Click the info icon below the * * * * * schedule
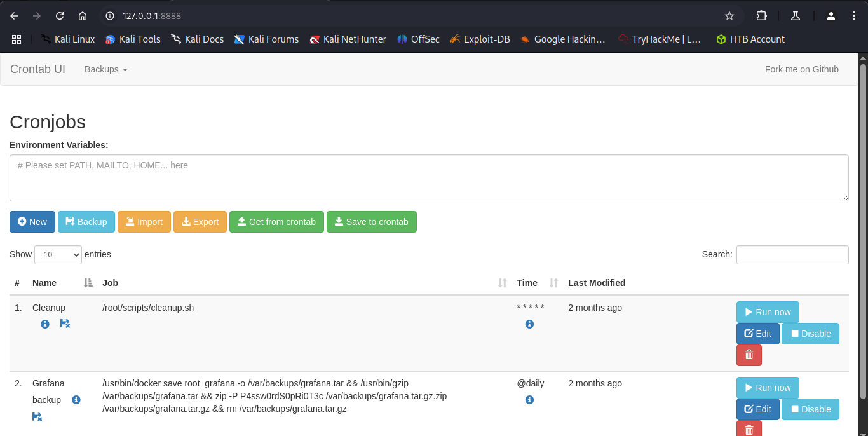This screenshot has width=868, height=436. pyautogui.click(x=529, y=324)
